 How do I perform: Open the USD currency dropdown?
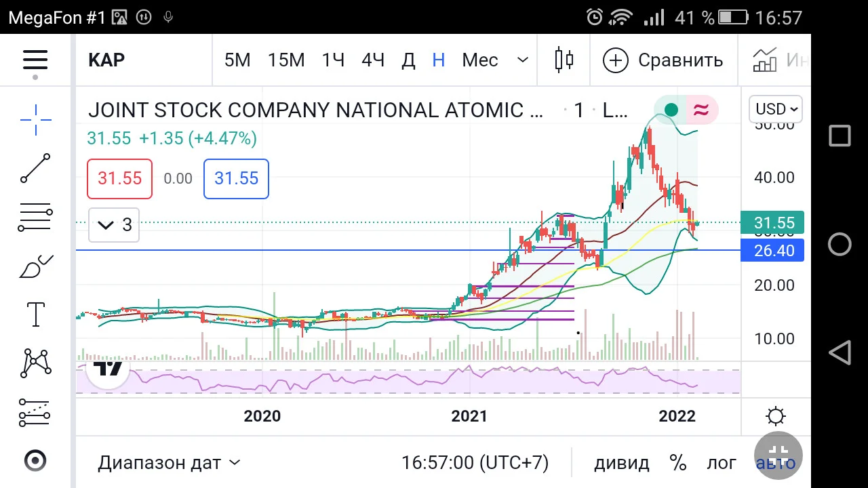tap(776, 109)
